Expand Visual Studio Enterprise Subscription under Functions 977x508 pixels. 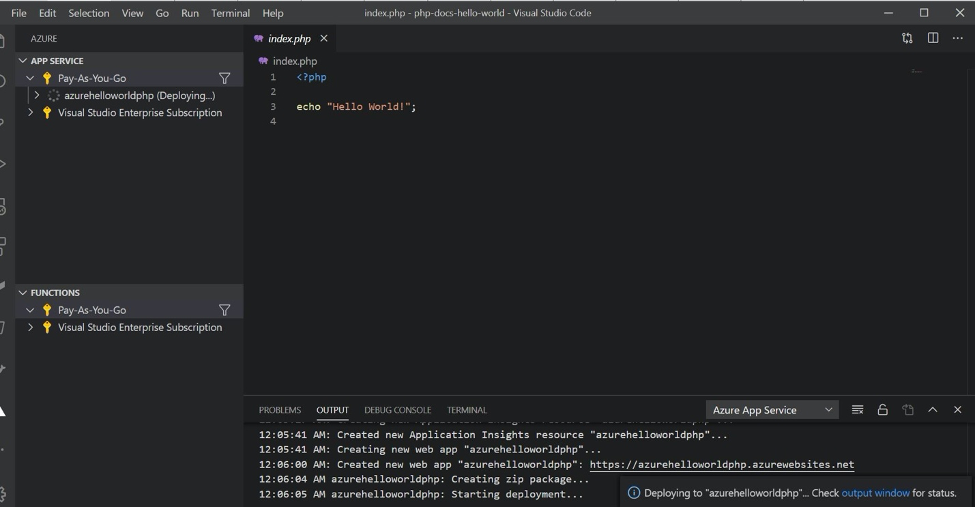click(x=30, y=327)
